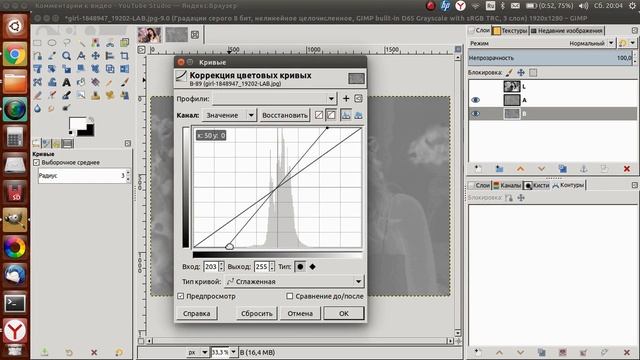Image resolution: width=640 pixels, height=360 pixels.
Task: Switch to Кисти tab
Action: coord(537,185)
